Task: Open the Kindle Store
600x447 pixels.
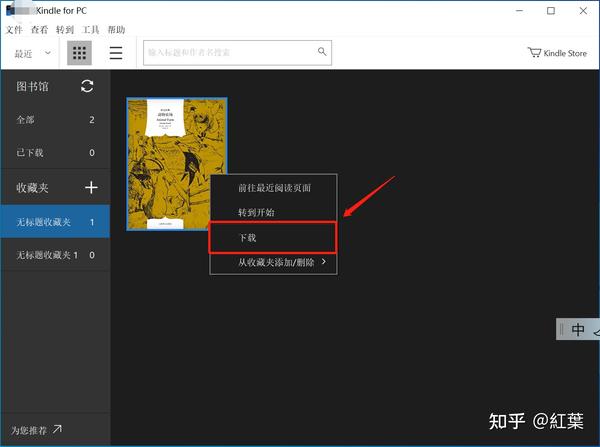Action: 558,53
